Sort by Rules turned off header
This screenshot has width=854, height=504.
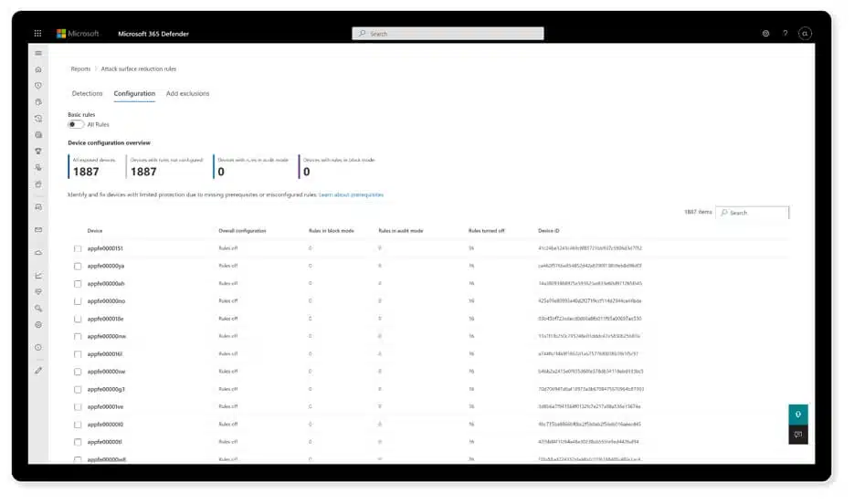pyautogui.click(x=486, y=231)
